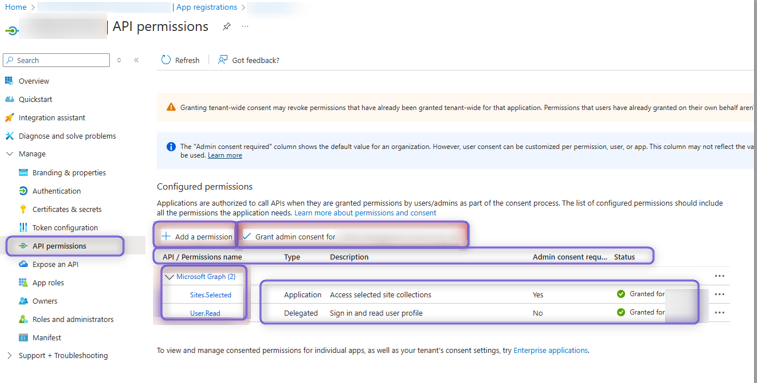Click the Status column header
757x383 pixels.
(624, 257)
